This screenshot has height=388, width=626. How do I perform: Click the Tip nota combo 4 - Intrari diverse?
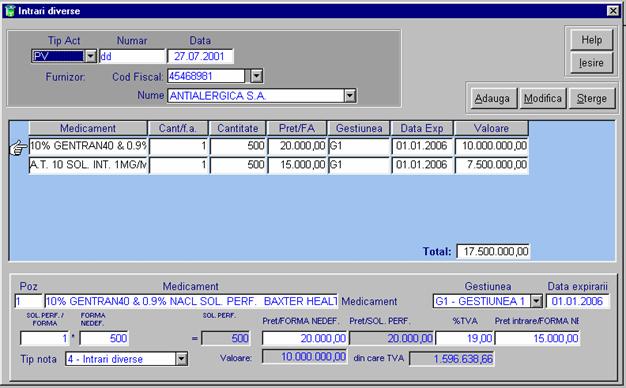[126, 359]
